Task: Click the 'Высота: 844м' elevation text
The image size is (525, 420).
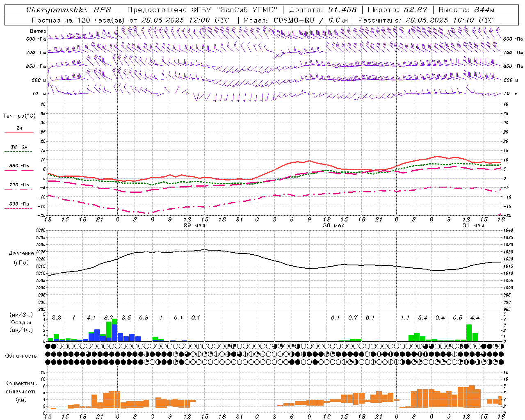Action: (466, 10)
